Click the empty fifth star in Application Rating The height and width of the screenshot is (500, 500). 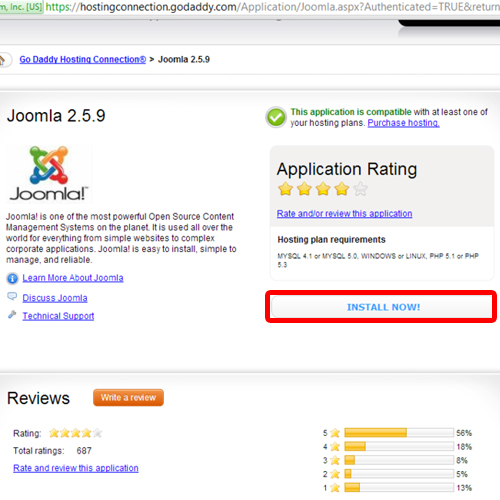coord(360,189)
